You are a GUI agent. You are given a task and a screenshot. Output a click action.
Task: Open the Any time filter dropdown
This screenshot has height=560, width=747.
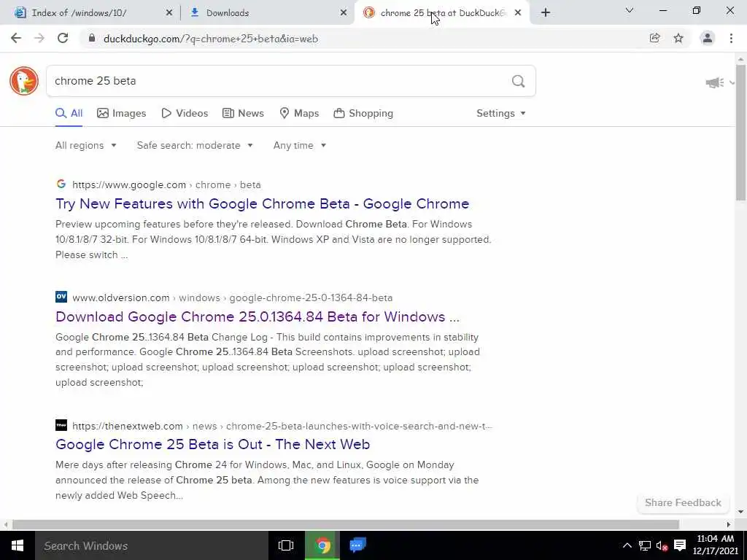coord(300,145)
